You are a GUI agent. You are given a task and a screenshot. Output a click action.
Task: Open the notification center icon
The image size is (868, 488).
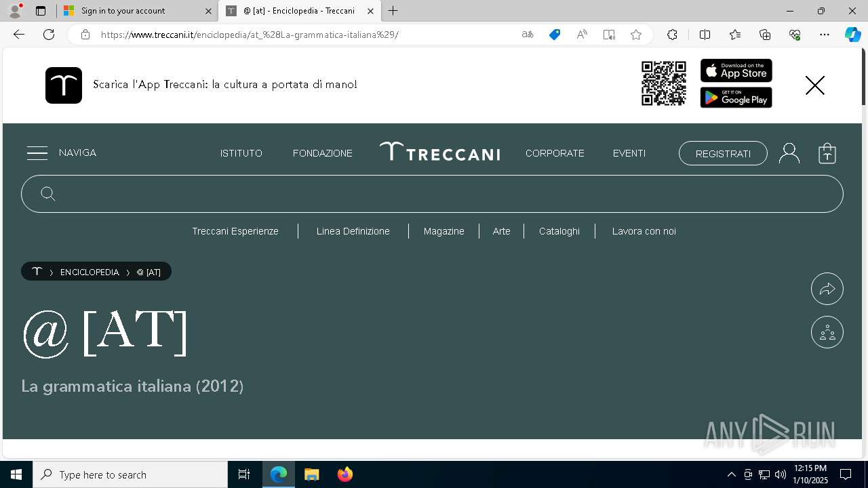[x=846, y=474]
